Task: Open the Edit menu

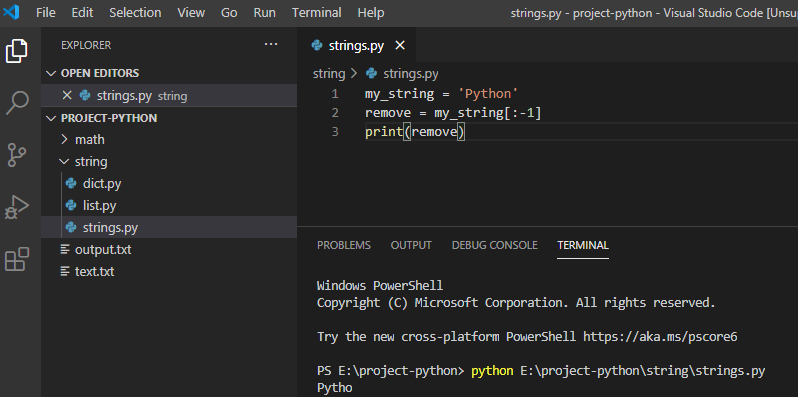Action: [82, 12]
